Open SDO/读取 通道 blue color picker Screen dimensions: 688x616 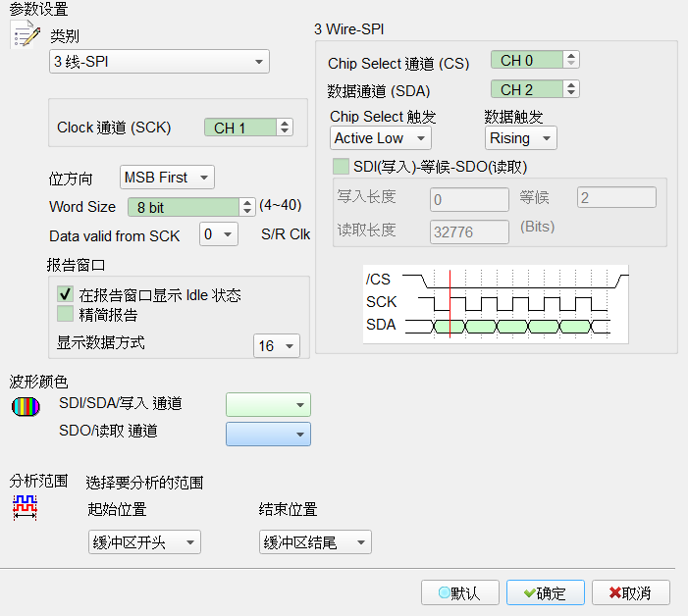pyautogui.click(x=268, y=435)
